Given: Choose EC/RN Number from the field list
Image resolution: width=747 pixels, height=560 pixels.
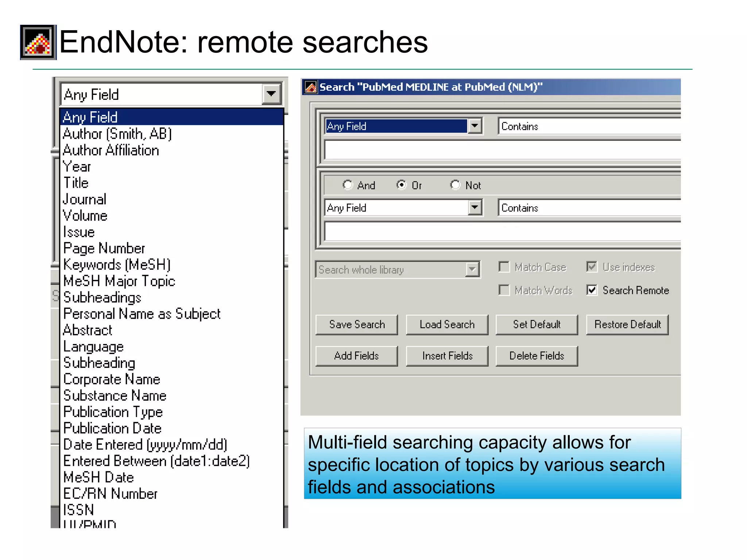Looking at the screenshot, I should tap(171, 494).
